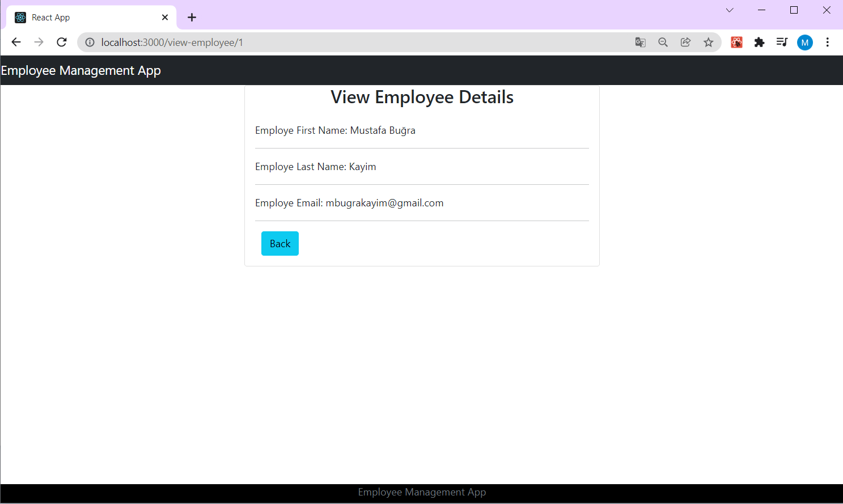Click the site information icon in address bar
The height and width of the screenshot is (504, 843).
(x=90, y=42)
